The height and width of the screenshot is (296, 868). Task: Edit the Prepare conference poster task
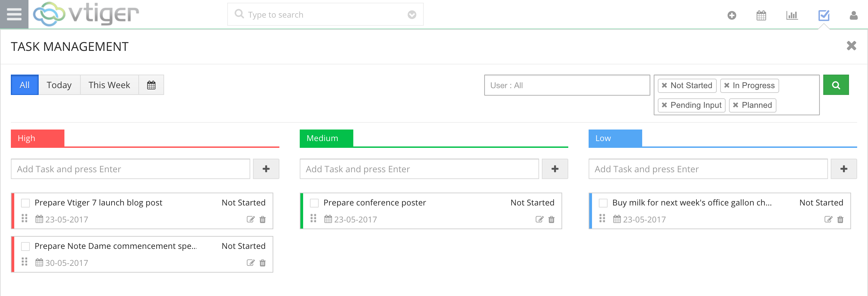tap(539, 219)
